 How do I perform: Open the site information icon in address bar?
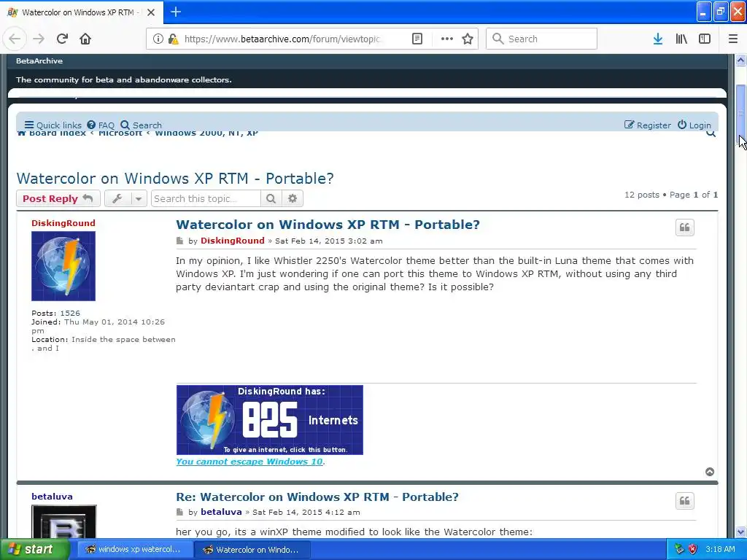(158, 39)
